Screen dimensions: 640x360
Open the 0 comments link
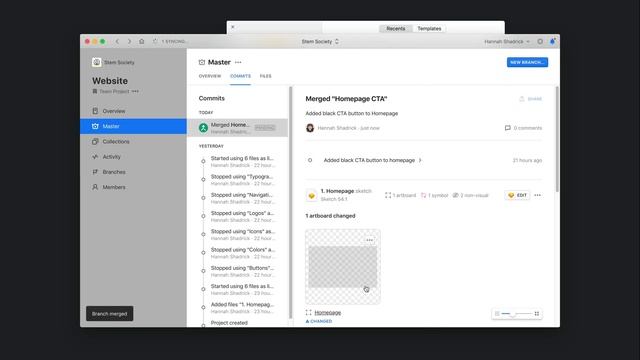pyautogui.click(x=523, y=128)
